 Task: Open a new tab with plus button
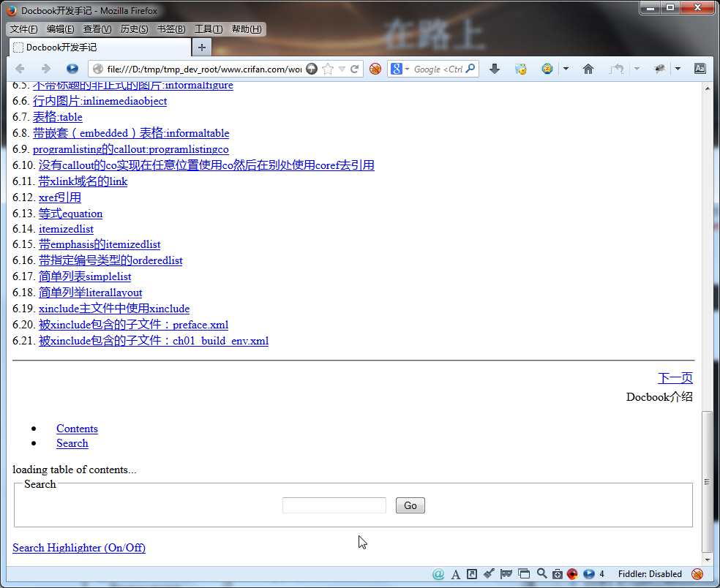[201, 48]
